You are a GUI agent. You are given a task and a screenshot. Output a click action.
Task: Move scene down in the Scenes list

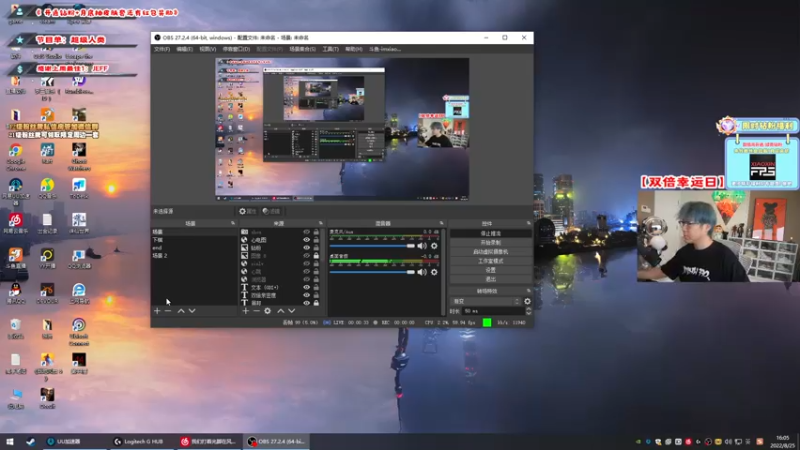pos(192,311)
